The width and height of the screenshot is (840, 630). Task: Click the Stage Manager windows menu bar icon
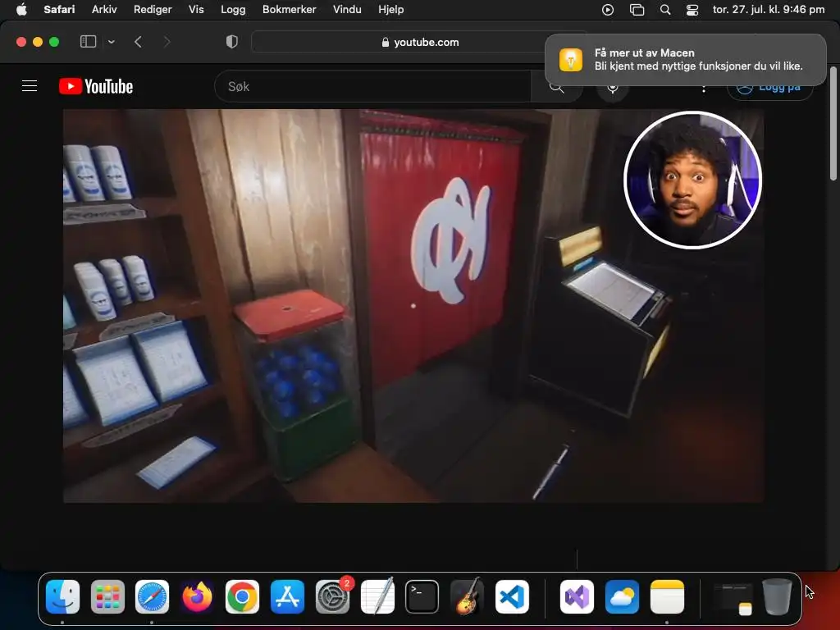pos(637,10)
